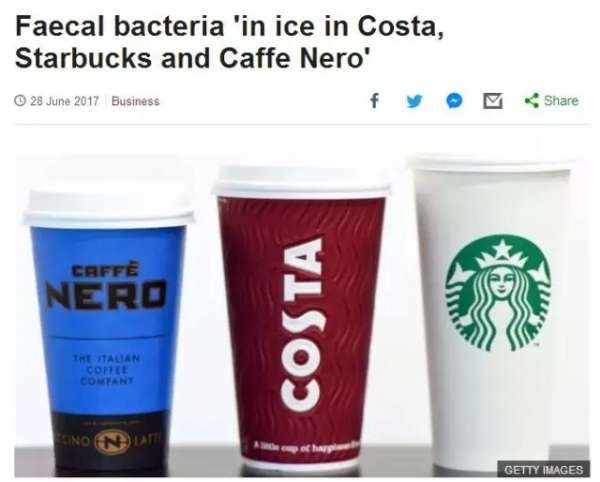Select the 28 June 2017 date
This screenshot has width=600, height=482.
(x=64, y=101)
